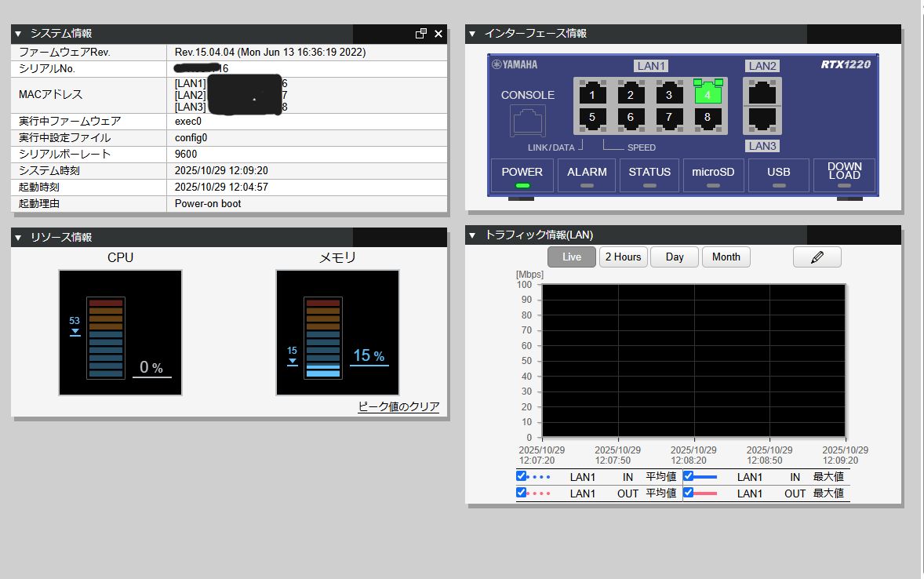Click ピーク値のクリア link
Viewport: 924px width, 579px height.
(398, 406)
